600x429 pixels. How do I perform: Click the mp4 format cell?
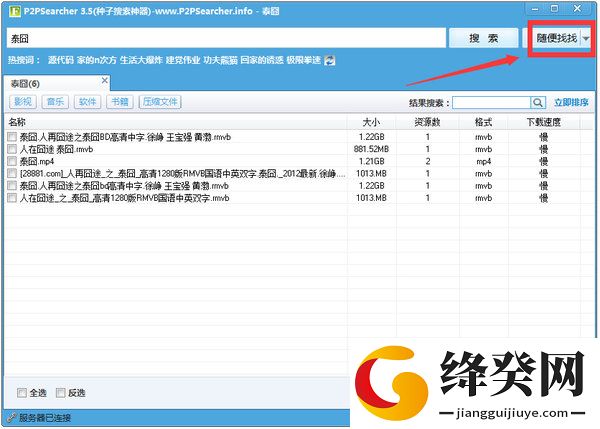click(x=484, y=162)
